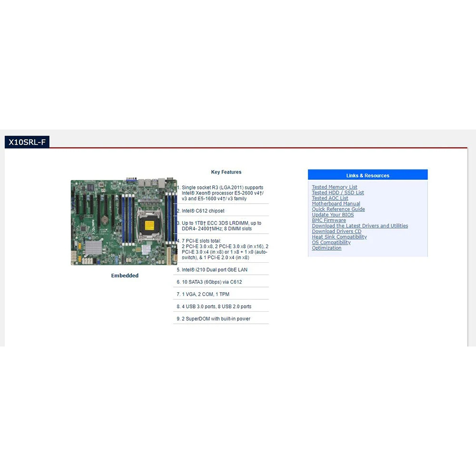Select the X10SRL-F tab
Image resolution: width=476 pixels, height=476 pixels.
click(x=27, y=142)
